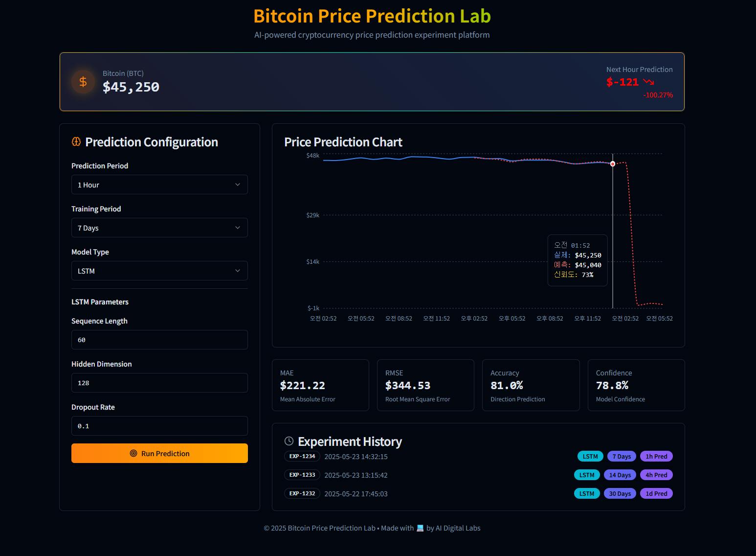This screenshot has height=556, width=756.
Task: Click the 30 Days tag
Action: coord(620,493)
